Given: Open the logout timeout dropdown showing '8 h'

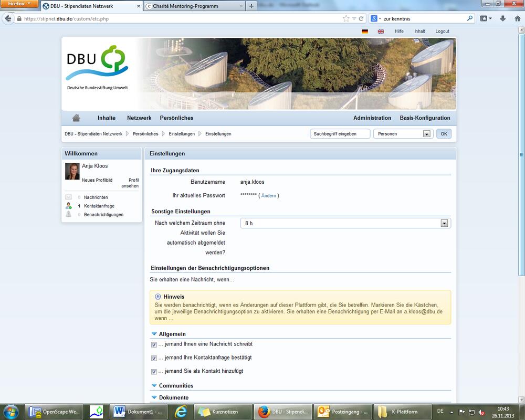Looking at the screenshot, I should point(445,223).
